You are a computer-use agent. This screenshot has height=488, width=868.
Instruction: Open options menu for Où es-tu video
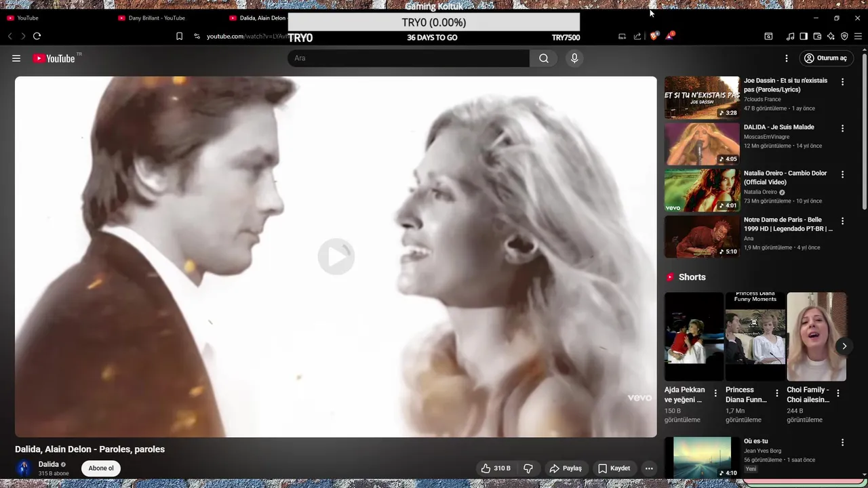tap(843, 443)
